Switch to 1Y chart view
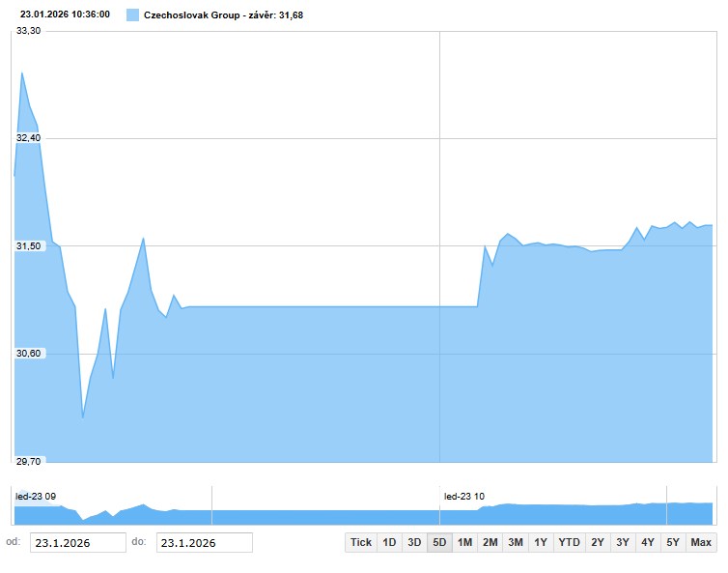 (540, 542)
